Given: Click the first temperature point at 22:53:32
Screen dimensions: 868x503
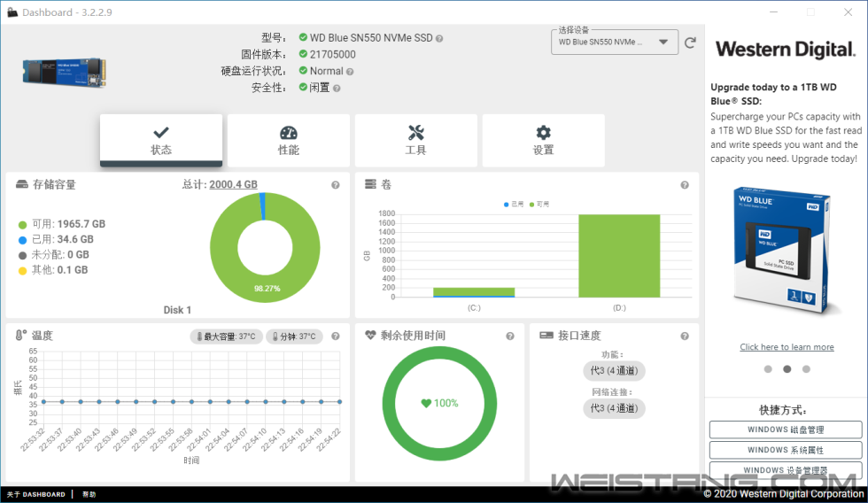Looking at the screenshot, I should (43, 402).
